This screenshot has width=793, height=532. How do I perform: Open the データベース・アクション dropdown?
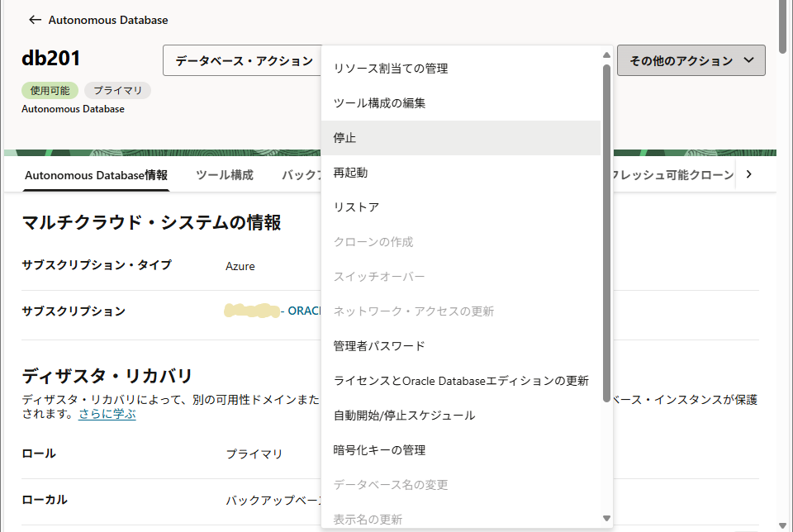coord(243,60)
